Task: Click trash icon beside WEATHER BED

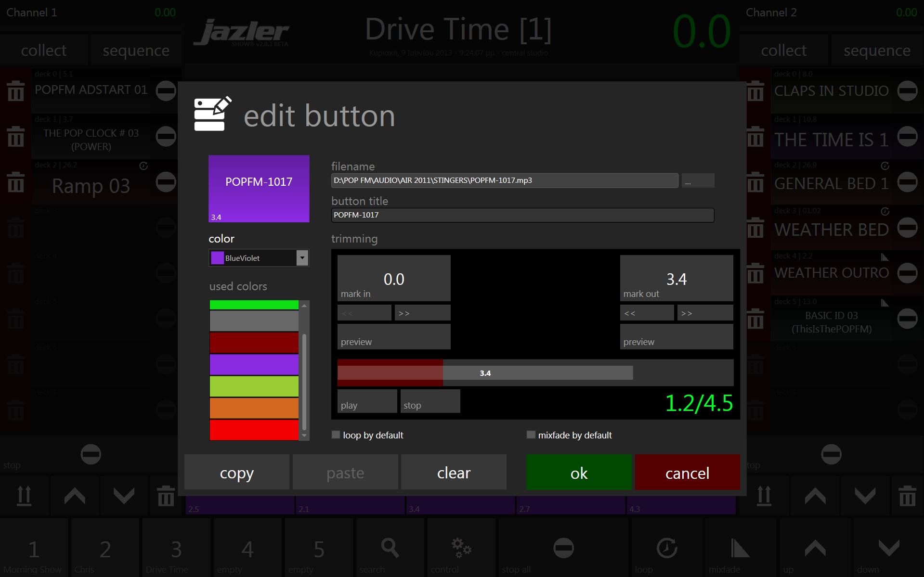Action: pos(755,228)
